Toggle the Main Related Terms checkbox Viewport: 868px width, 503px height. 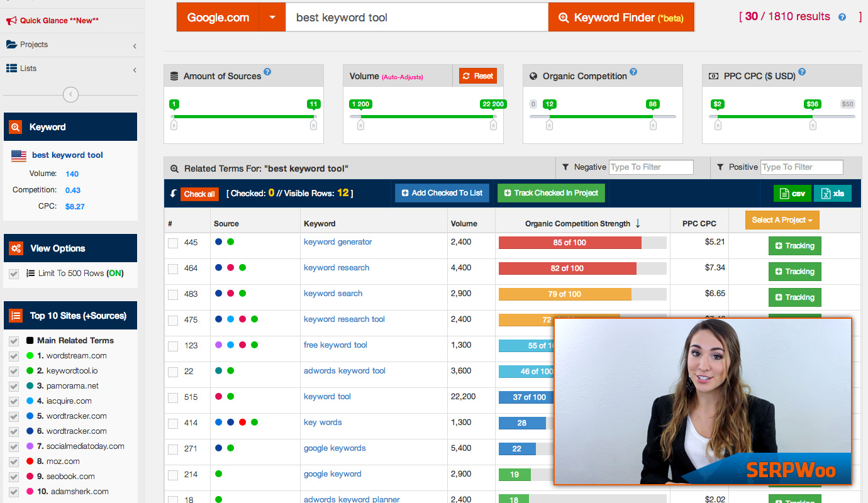(14, 341)
